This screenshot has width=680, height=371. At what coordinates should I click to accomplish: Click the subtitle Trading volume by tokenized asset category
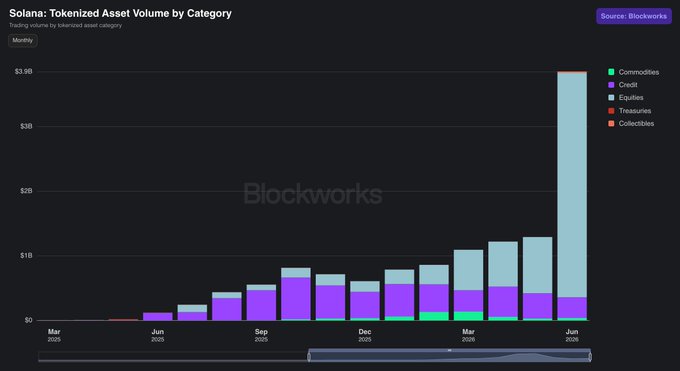pos(65,25)
